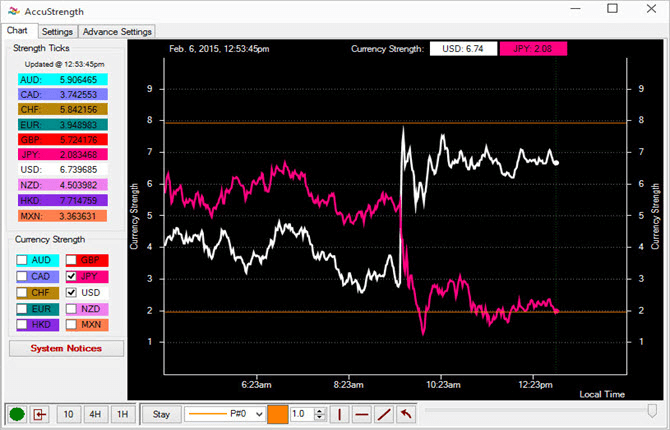Click the red undo arrow icon

coord(406,414)
